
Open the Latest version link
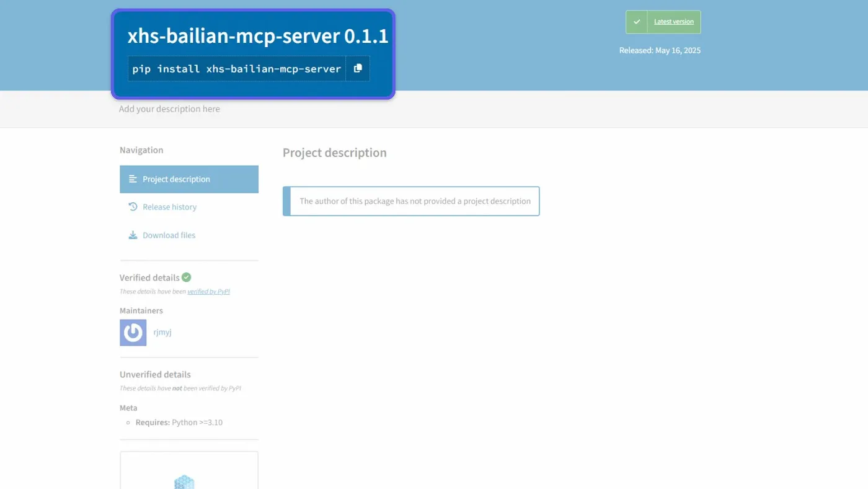pyautogui.click(x=674, y=22)
